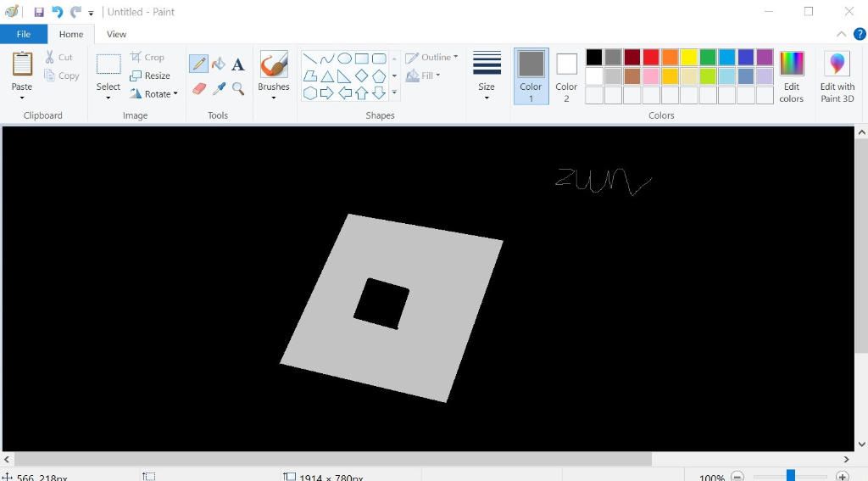Open the Brushes dropdown arrow
This screenshot has height=481, width=868.
(x=274, y=98)
